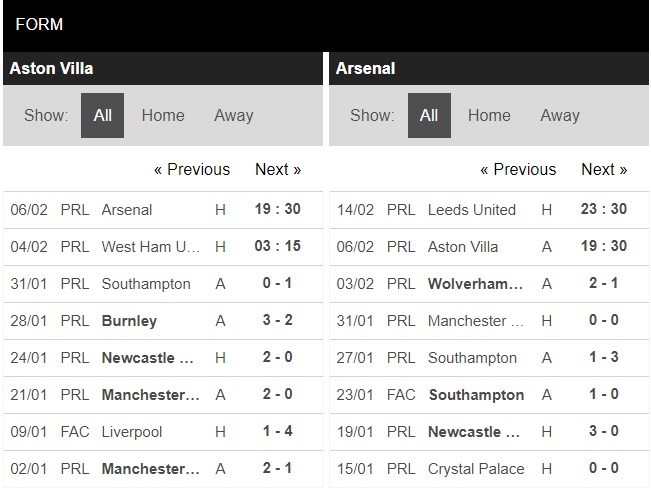Select the All filter under Aston Villa
The width and height of the screenshot is (651, 488).
click(x=103, y=115)
